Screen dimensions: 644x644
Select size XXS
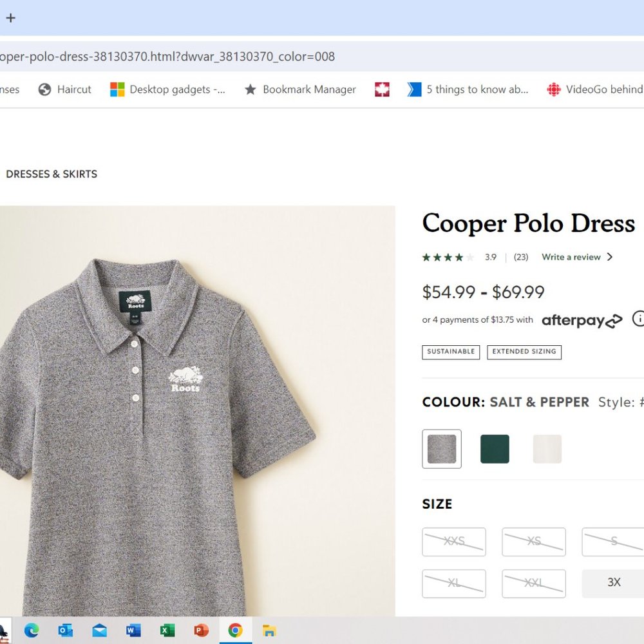click(x=454, y=542)
